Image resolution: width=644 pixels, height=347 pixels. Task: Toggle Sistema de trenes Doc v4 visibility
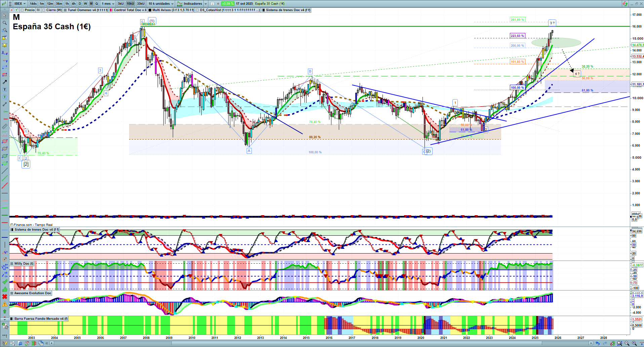(264, 10)
